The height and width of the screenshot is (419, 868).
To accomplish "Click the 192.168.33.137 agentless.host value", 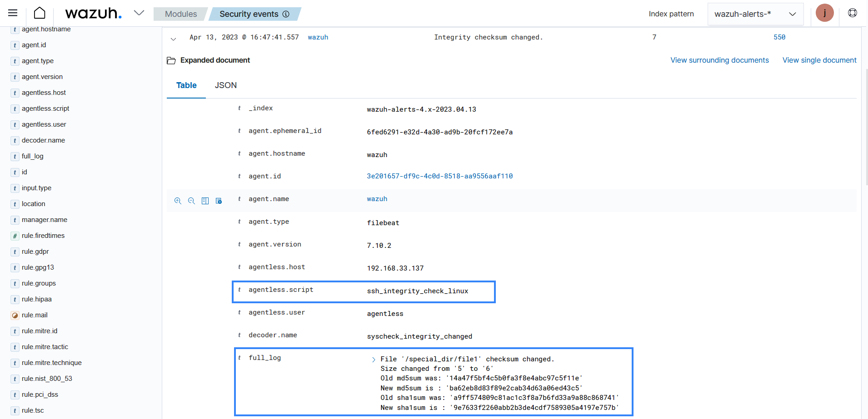I will tap(395, 268).
